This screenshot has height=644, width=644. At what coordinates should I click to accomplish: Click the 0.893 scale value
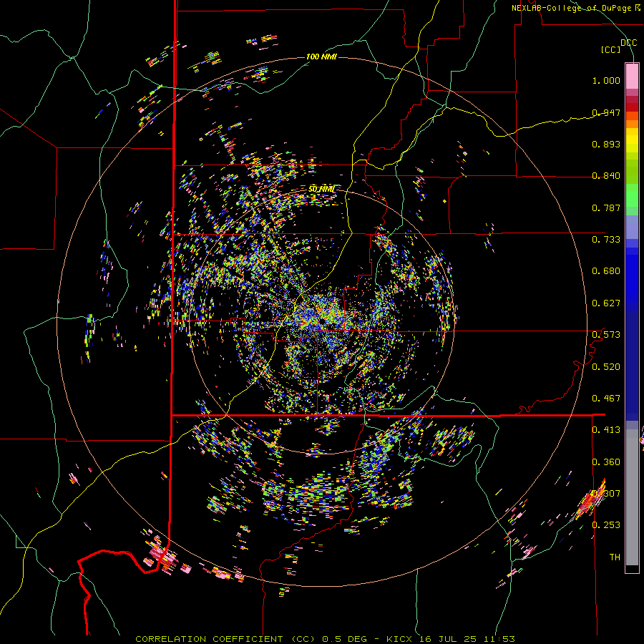coord(606,144)
